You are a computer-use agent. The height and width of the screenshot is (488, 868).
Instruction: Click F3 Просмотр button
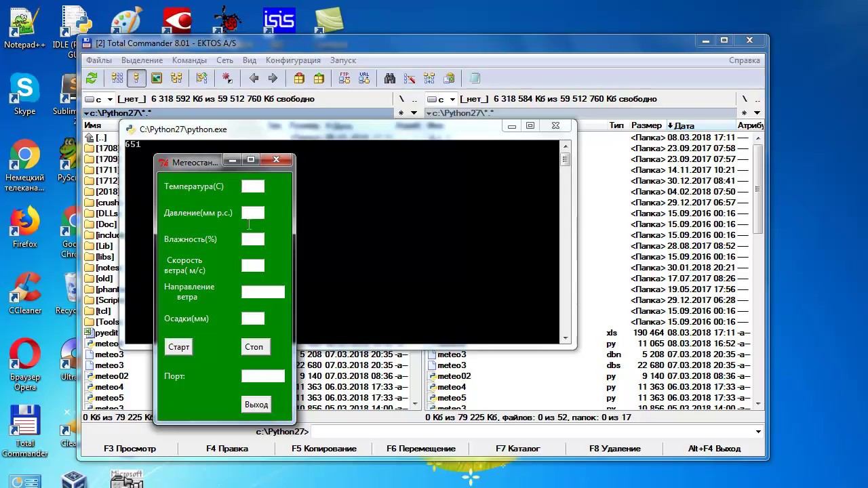click(130, 449)
